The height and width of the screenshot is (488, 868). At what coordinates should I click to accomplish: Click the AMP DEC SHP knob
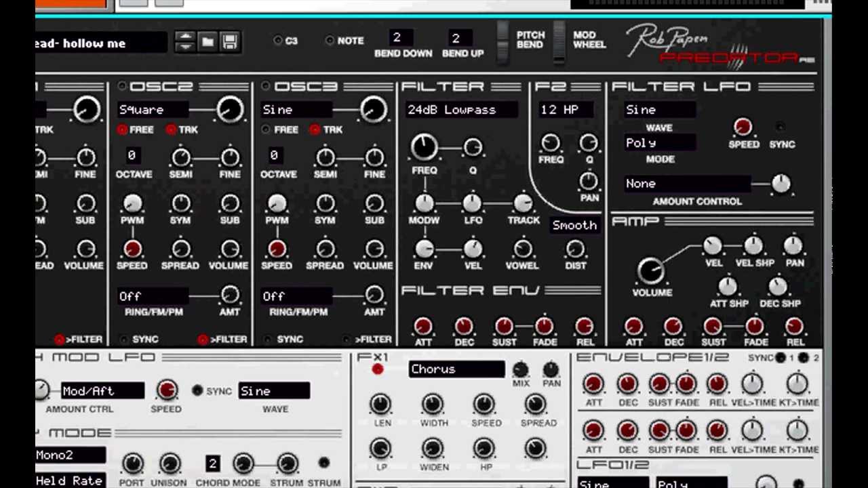click(778, 286)
